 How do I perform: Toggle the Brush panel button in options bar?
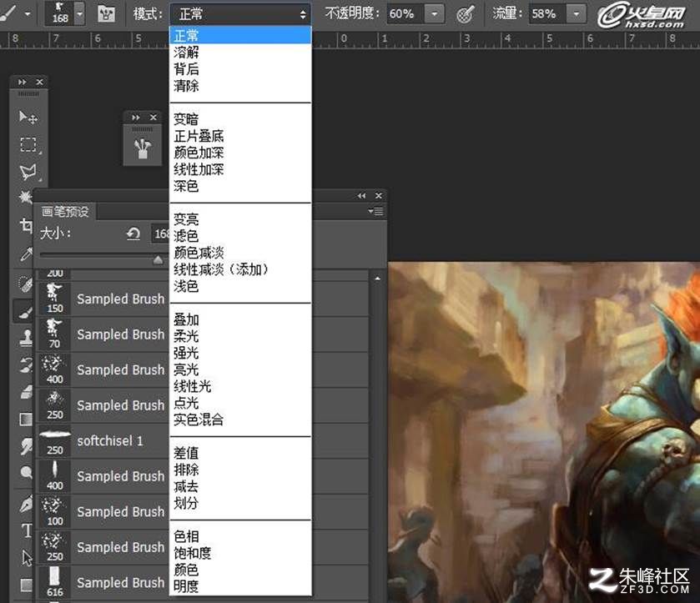coord(106,14)
